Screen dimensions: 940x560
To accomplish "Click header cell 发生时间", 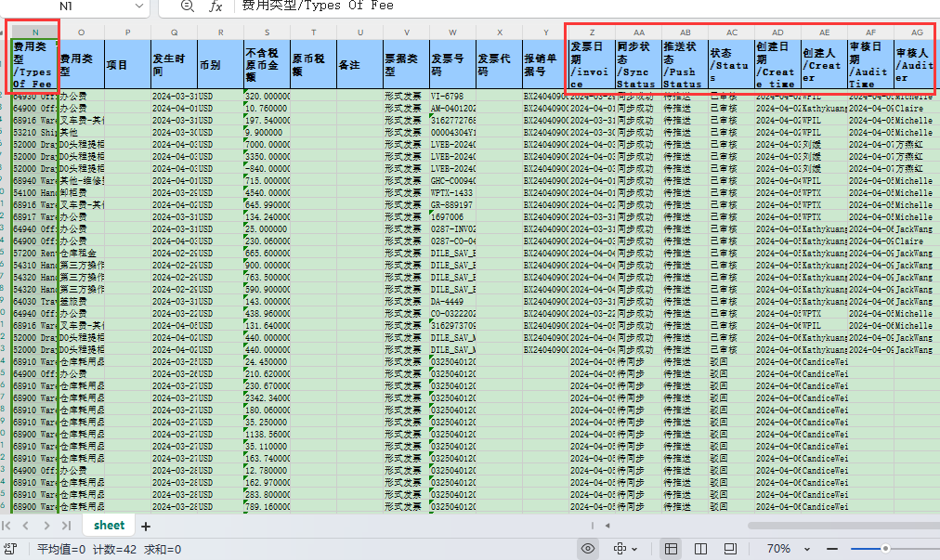I will [174, 65].
